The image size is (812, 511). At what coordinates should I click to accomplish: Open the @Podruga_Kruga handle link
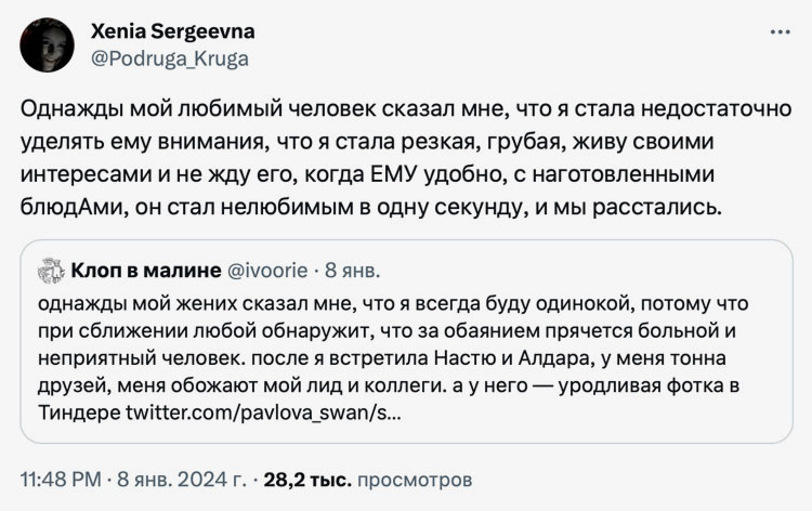[169, 58]
